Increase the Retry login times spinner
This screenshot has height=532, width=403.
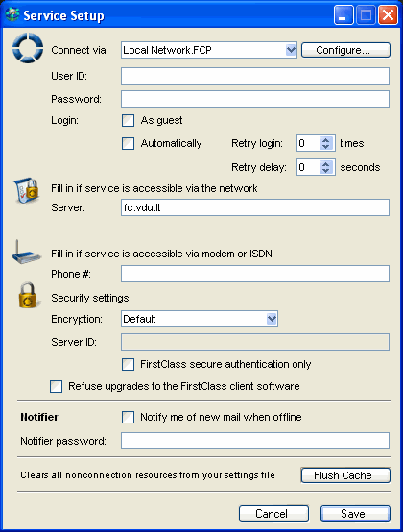tap(325, 140)
